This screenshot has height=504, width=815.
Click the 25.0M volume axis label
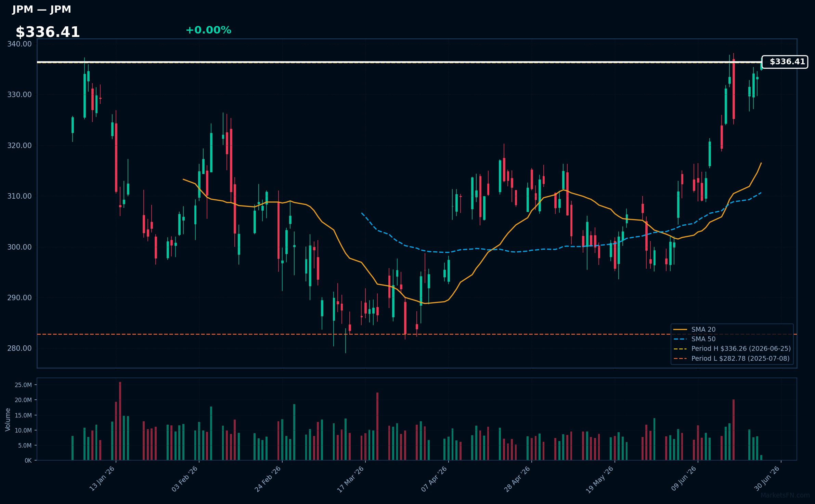23,385
